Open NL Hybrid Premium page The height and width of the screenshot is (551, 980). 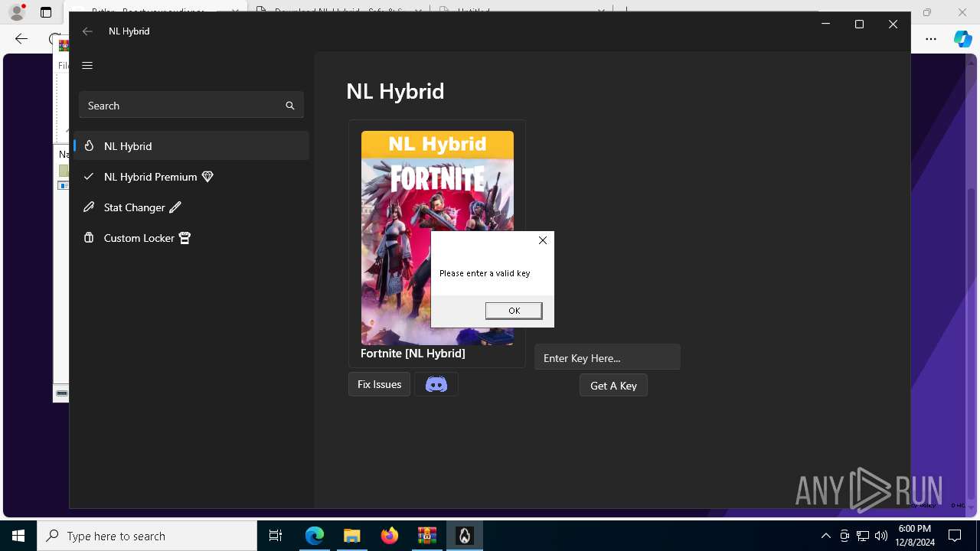[x=191, y=176]
